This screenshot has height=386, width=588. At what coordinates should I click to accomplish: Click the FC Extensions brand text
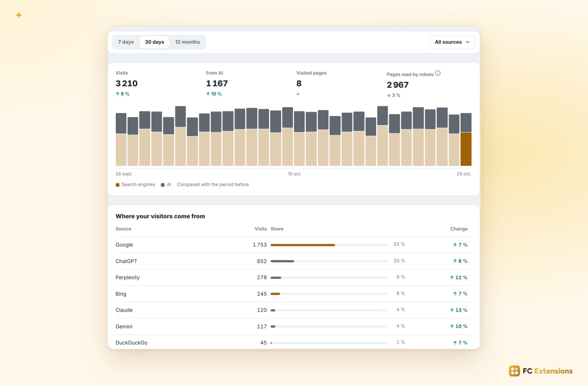pyautogui.click(x=548, y=371)
